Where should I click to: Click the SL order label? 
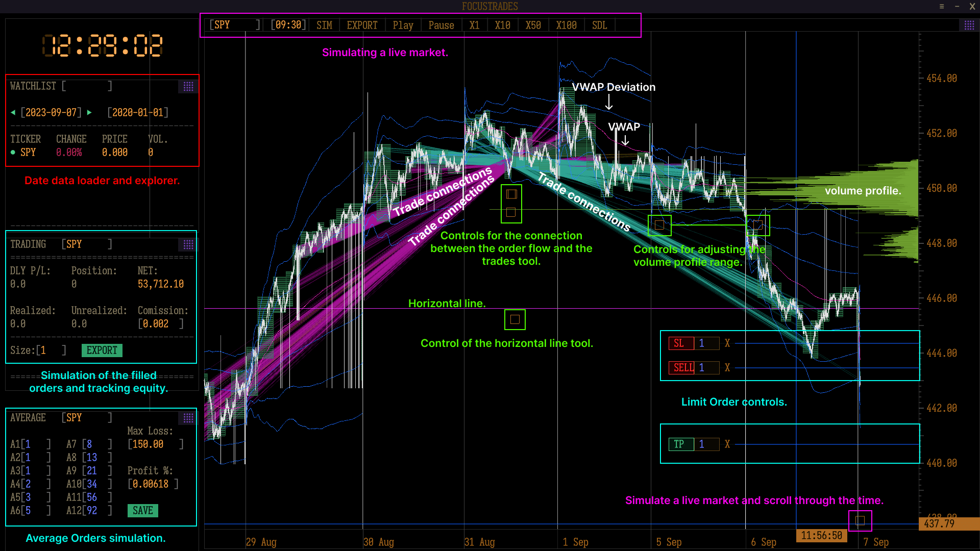681,343
